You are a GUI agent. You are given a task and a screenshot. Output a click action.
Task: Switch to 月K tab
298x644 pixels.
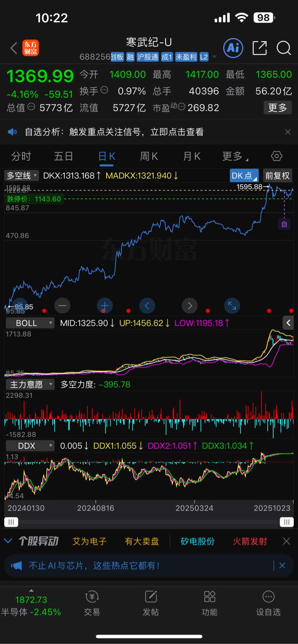tap(192, 156)
